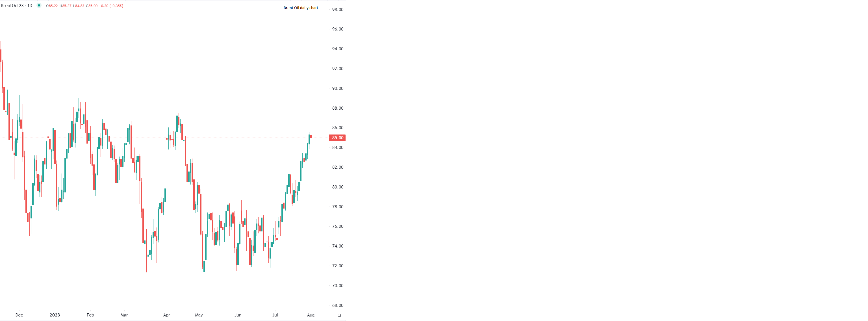Click the high value H85.37
Viewport: 868px width, 321px height.
pos(65,6)
